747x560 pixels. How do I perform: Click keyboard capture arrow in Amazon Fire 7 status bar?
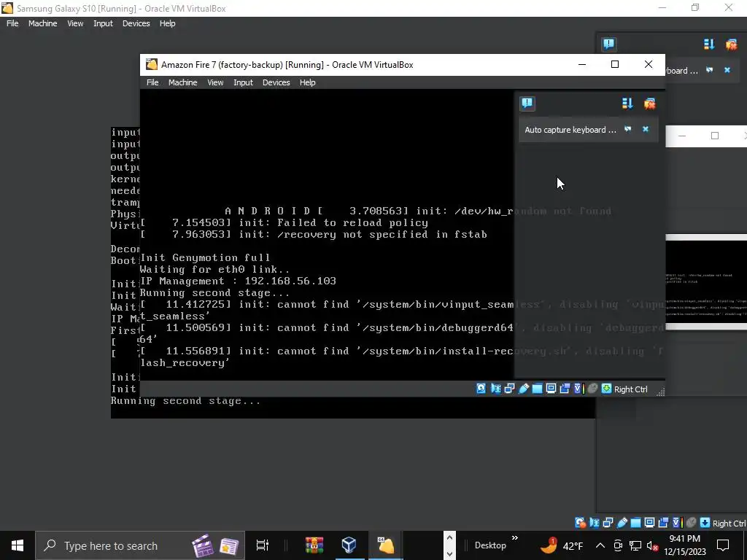coord(606,389)
